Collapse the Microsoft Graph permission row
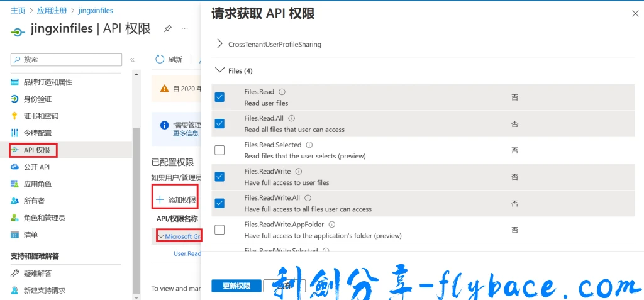Viewport: 644px width, 300px height. click(x=161, y=236)
